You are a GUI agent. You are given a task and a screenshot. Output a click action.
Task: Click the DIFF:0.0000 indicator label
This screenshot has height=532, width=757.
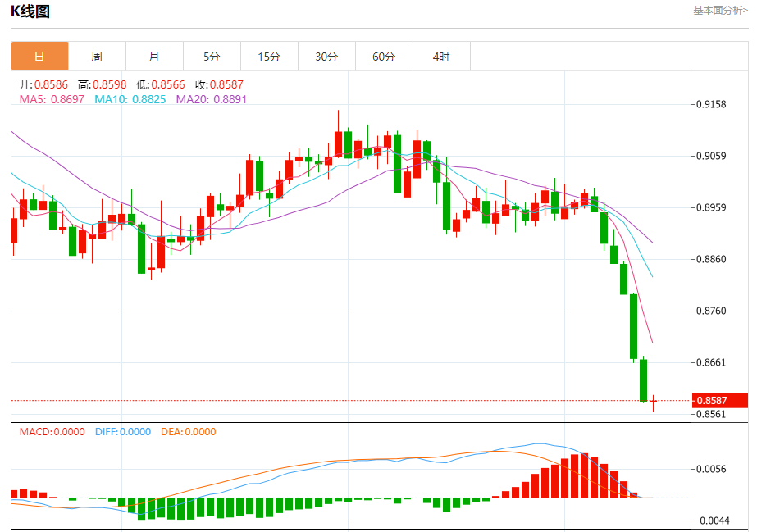123,432
